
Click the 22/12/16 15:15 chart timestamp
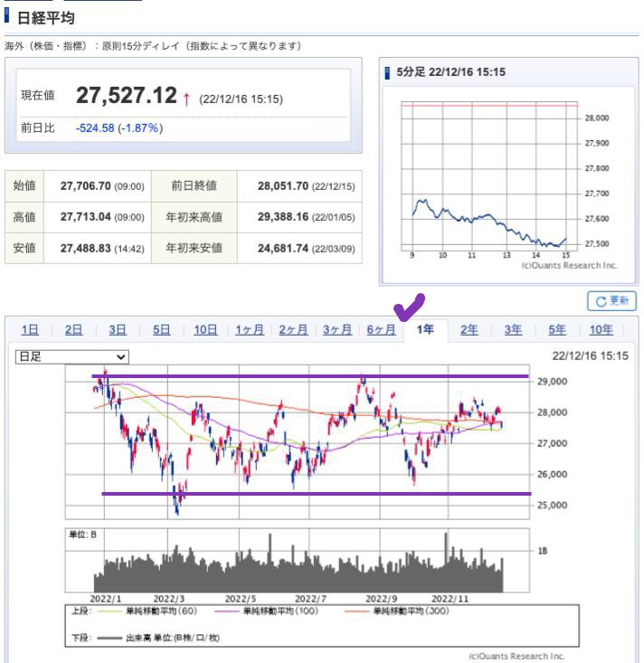point(590,356)
